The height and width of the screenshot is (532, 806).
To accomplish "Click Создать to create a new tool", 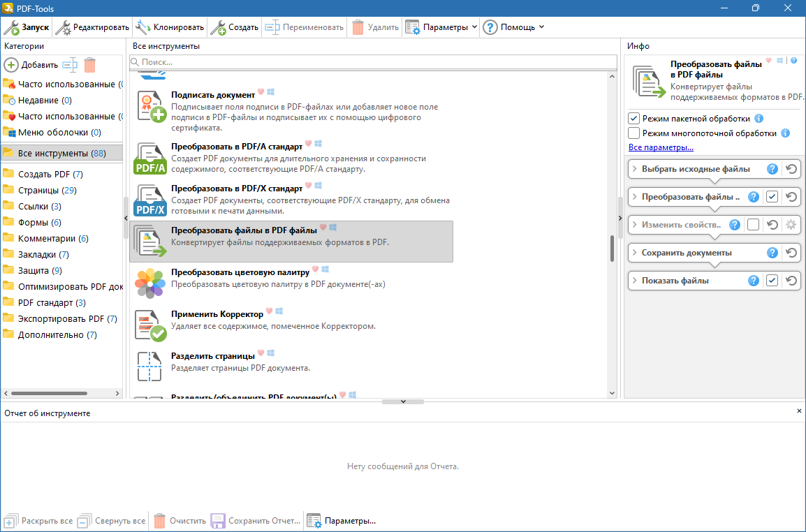I will 235,27.
